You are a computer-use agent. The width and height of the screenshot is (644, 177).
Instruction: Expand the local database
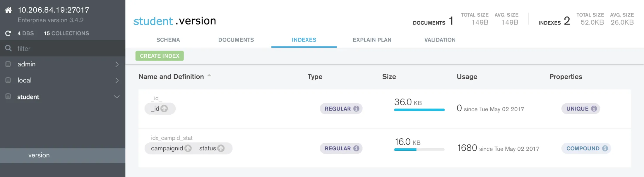coord(117,80)
